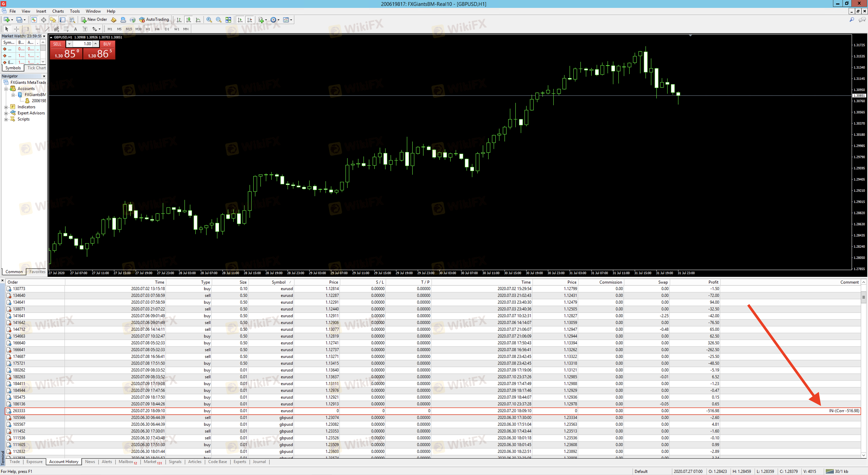Select the Text Label tool

click(x=85, y=29)
